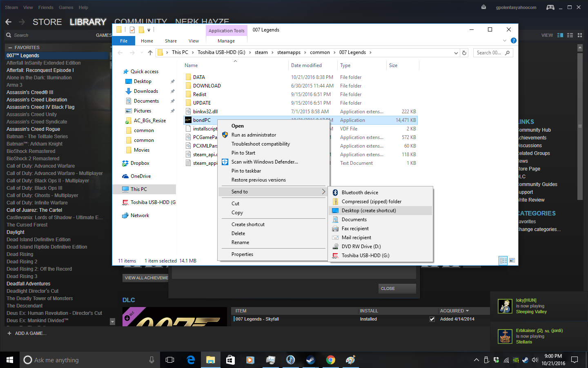Open the Explorer File tab
The width and height of the screenshot is (588, 368).
[x=124, y=41]
